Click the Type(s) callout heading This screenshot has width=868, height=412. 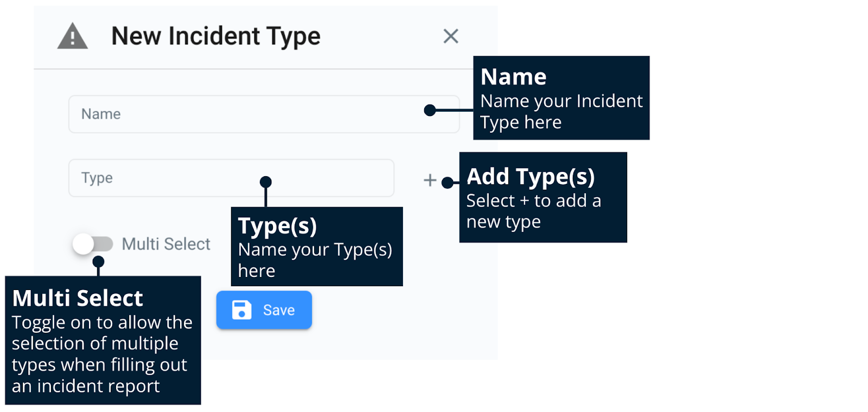click(x=277, y=226)
